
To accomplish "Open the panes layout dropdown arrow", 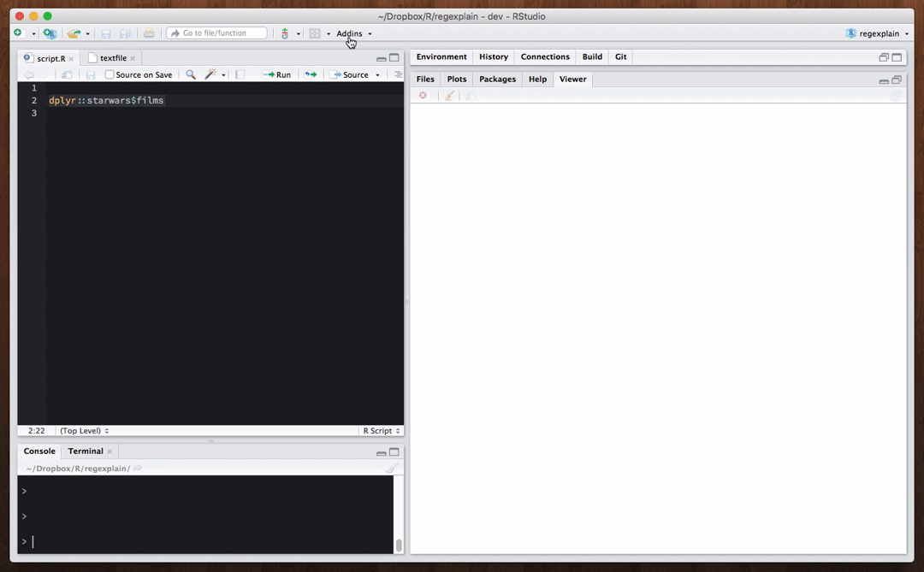I will pyautogui.click(x=329, y=33).
